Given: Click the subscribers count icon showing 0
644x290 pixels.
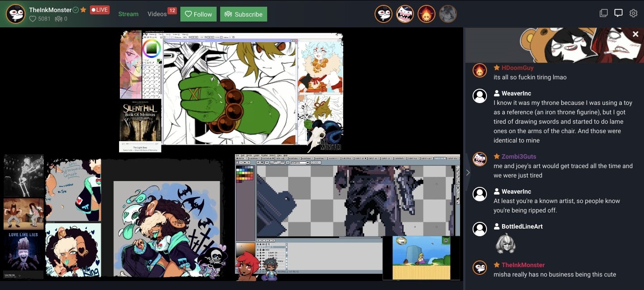Looking at the screenshot, I should click(61, 19).
